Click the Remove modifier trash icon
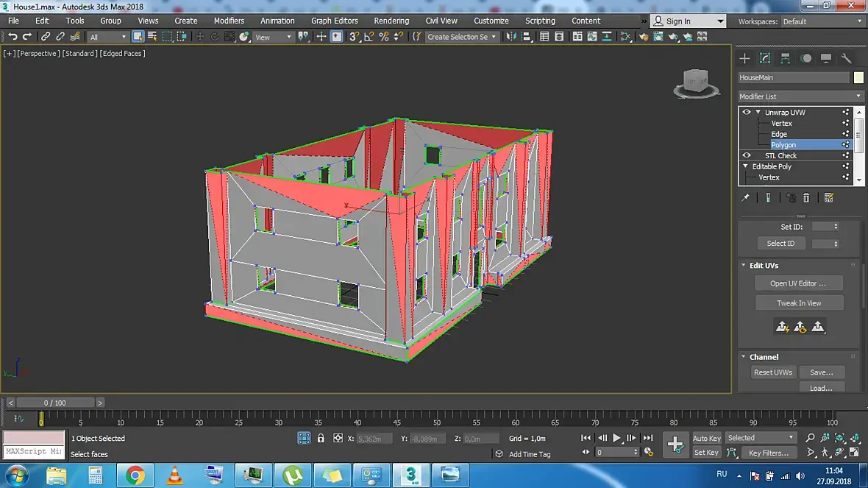 (x=806, y=198)
